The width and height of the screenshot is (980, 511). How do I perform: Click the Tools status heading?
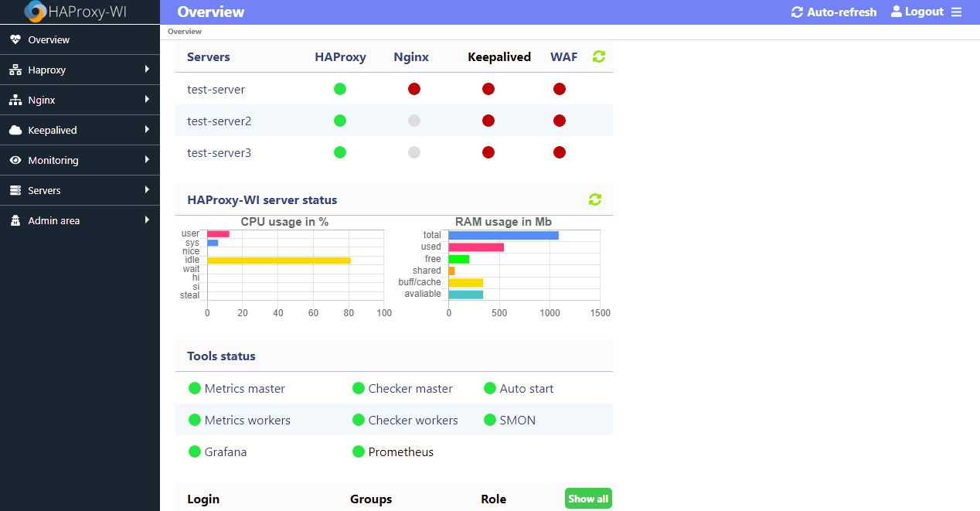[x=221, y=356]
